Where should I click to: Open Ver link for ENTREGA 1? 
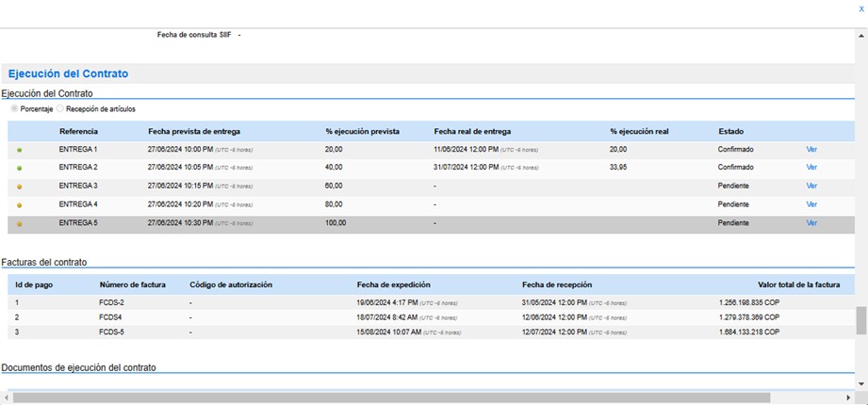(811, 149)
